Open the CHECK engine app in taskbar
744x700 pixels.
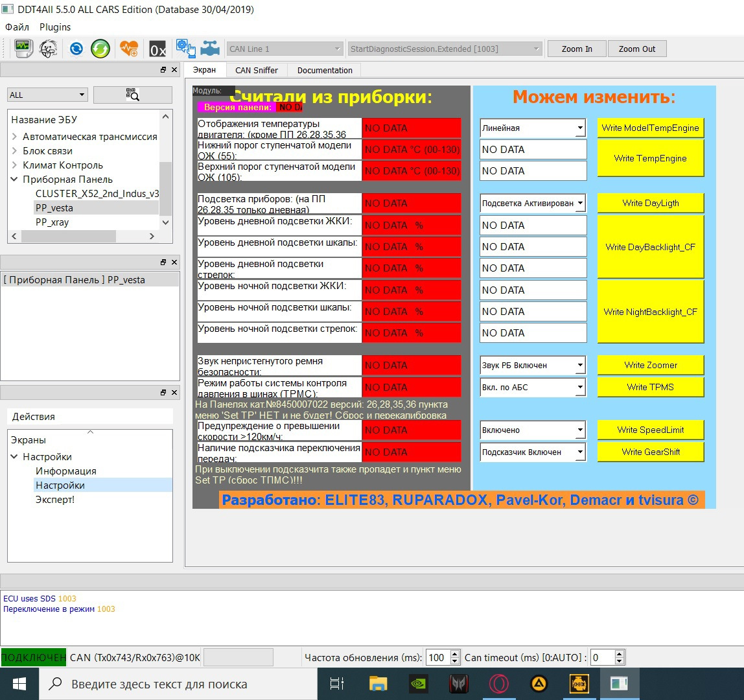click(579, 684)
